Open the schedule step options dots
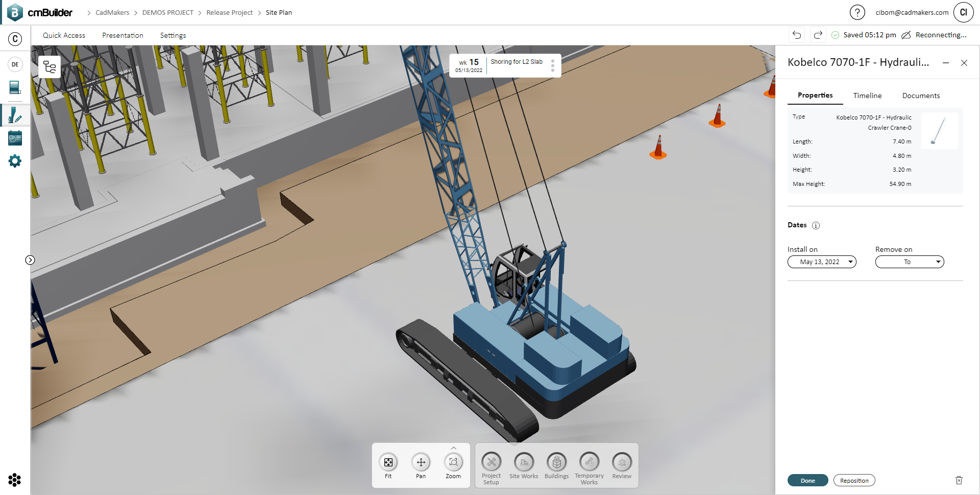 [553, 66]
